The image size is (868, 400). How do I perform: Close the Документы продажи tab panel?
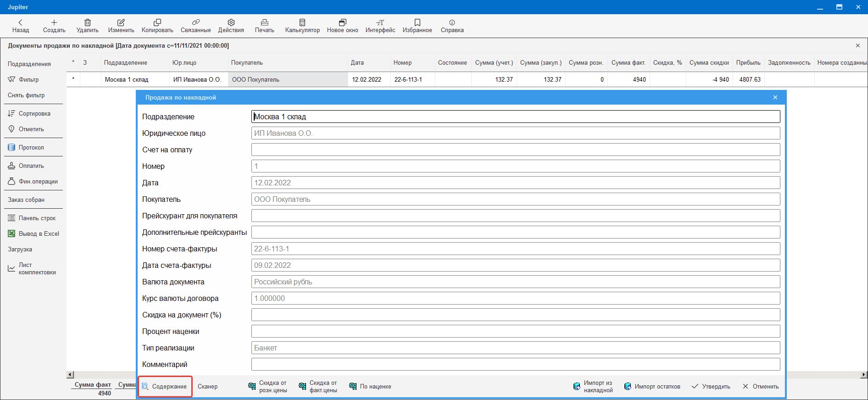pos(858,45)
